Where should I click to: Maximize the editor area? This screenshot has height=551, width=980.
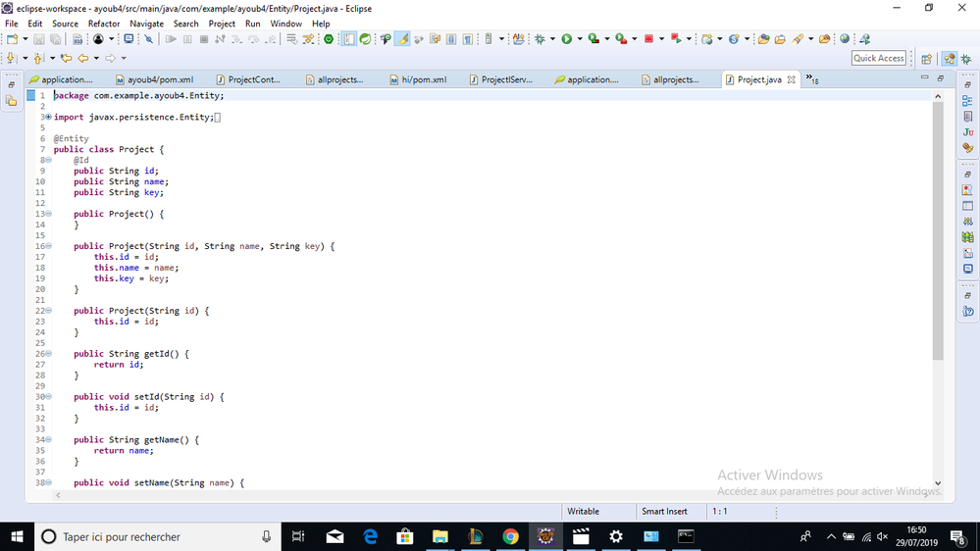pyautogui.click(x=941, y=78)
